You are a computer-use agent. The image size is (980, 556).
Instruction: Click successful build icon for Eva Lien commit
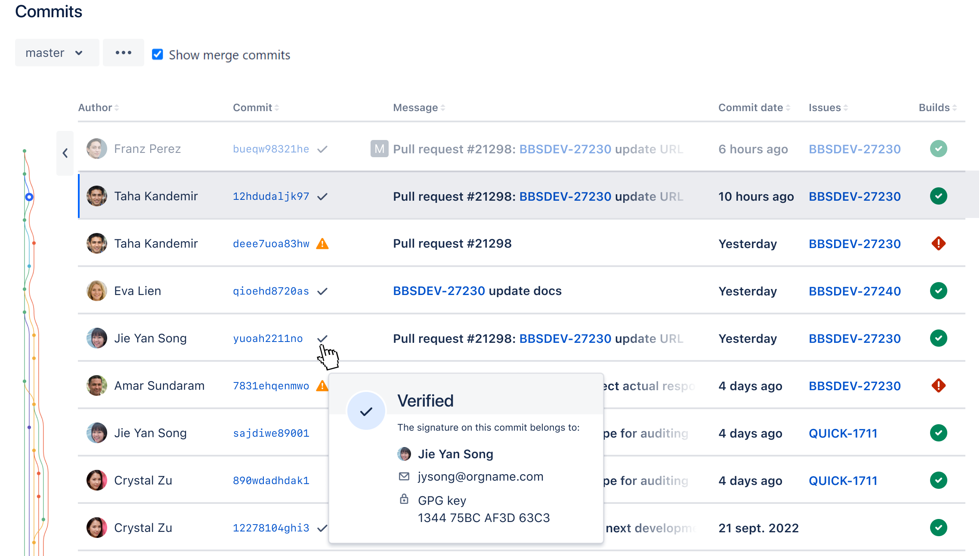(938, 291)
